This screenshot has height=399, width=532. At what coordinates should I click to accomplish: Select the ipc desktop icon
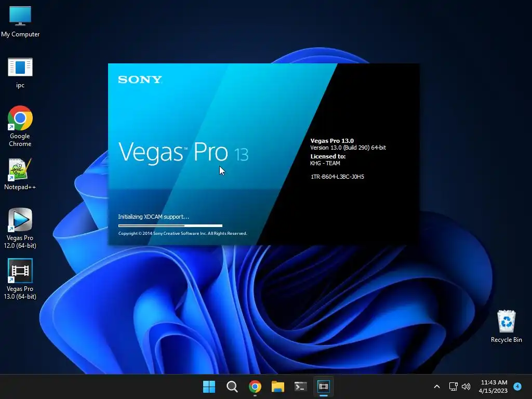20,73
